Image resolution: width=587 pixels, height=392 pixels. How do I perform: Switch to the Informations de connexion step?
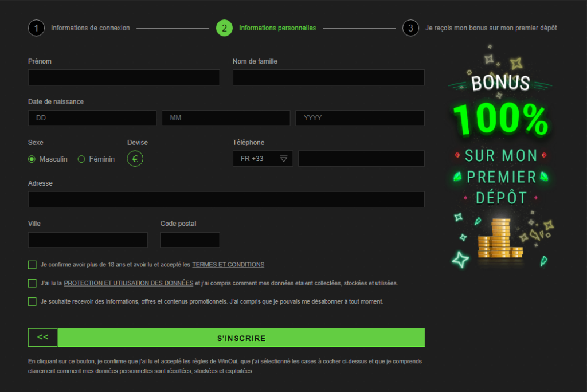[90, 28]
